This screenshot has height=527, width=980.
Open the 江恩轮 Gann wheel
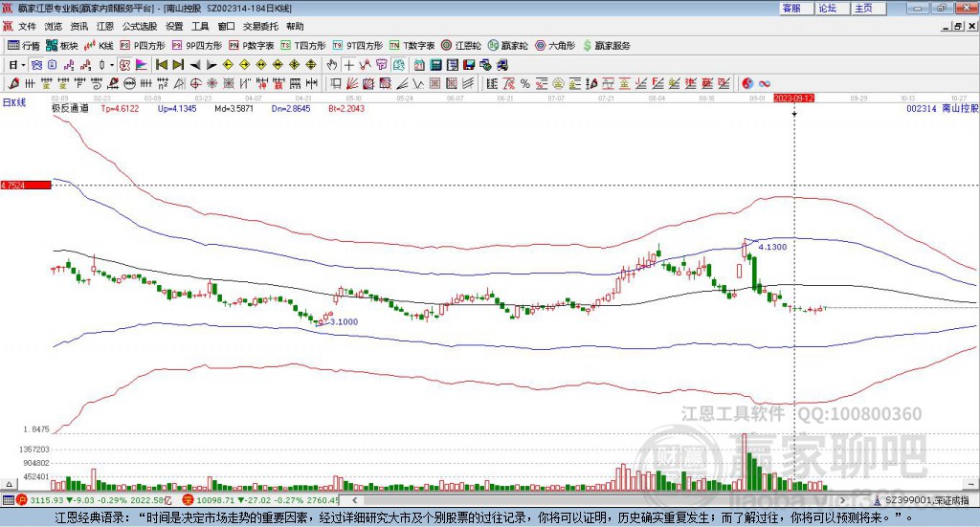[x=461, y=46]
